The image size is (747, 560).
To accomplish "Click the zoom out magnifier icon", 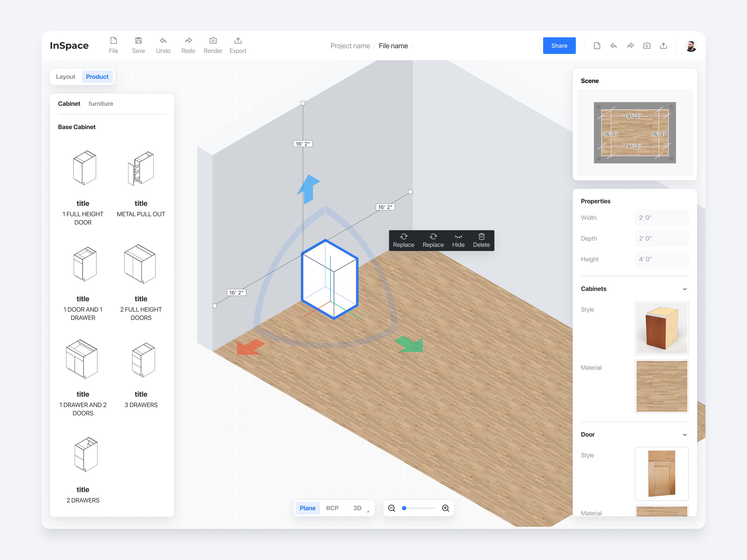I will pos(391,508).
